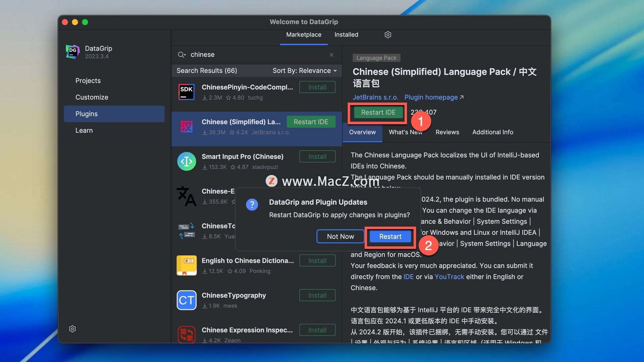The height and width of the screenshot is (362, 644).
Task: Click the ChineseTypography CT icon
Action: pyautogui.click(x=186, y=300)
